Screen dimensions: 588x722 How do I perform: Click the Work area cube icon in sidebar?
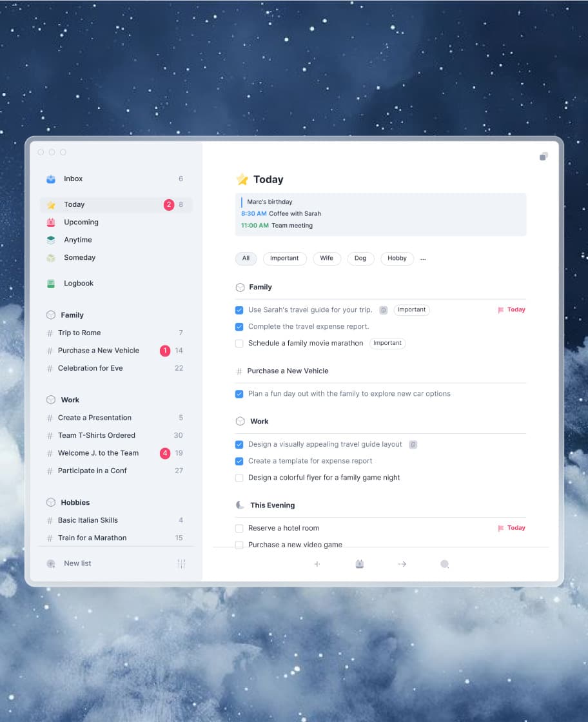(51, 400)
